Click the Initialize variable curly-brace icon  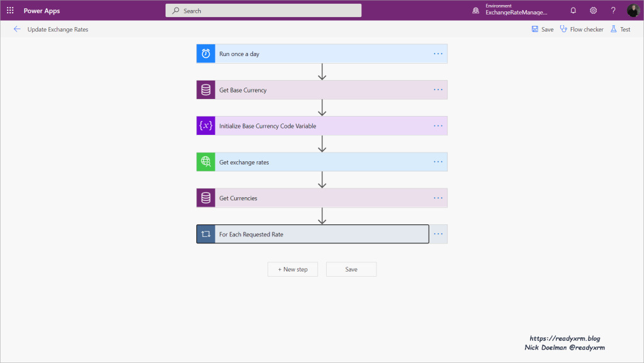[206, 126]
